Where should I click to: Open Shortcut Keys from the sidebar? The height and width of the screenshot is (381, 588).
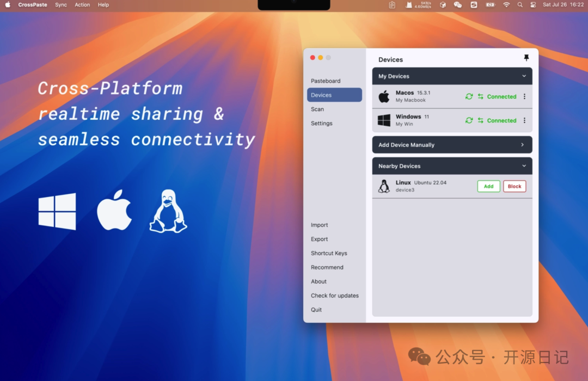(x=329, y=253)
